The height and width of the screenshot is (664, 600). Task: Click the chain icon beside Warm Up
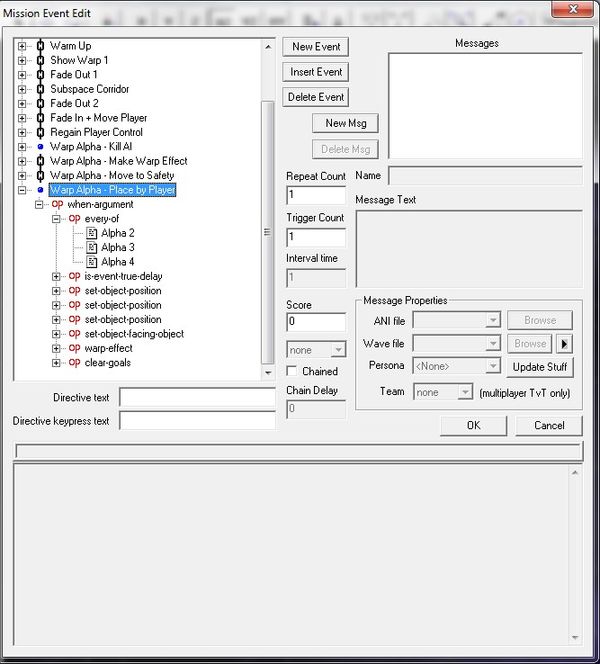point(39,46)
